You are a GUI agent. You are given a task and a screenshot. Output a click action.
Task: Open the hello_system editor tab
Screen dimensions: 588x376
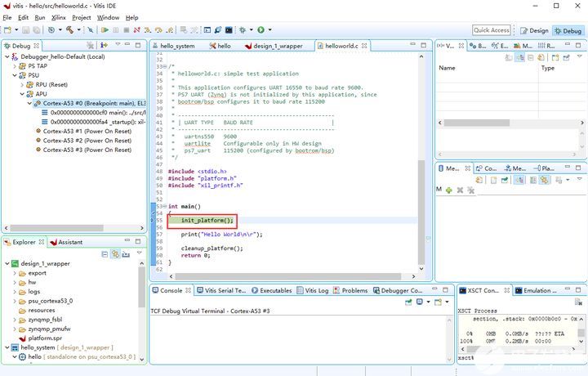pos(177,47)
